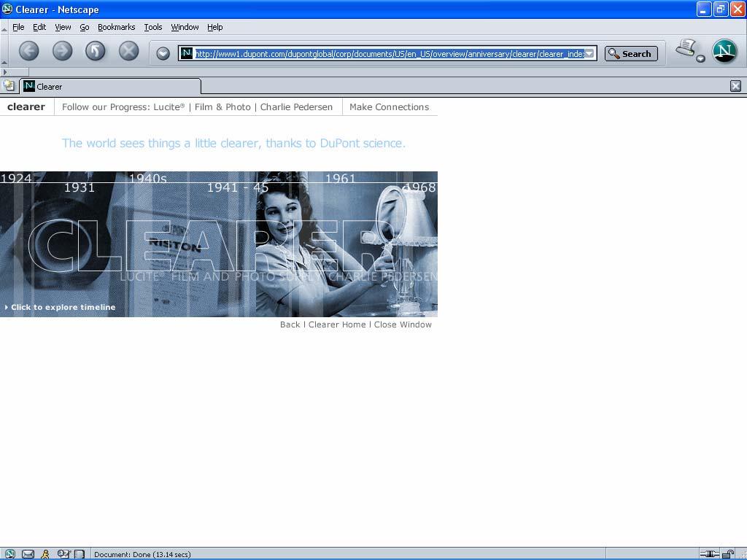Viewport: 747px width, 560px height.
Task: Close the current tab with the tab-bar X
Action: coord(735,86)
